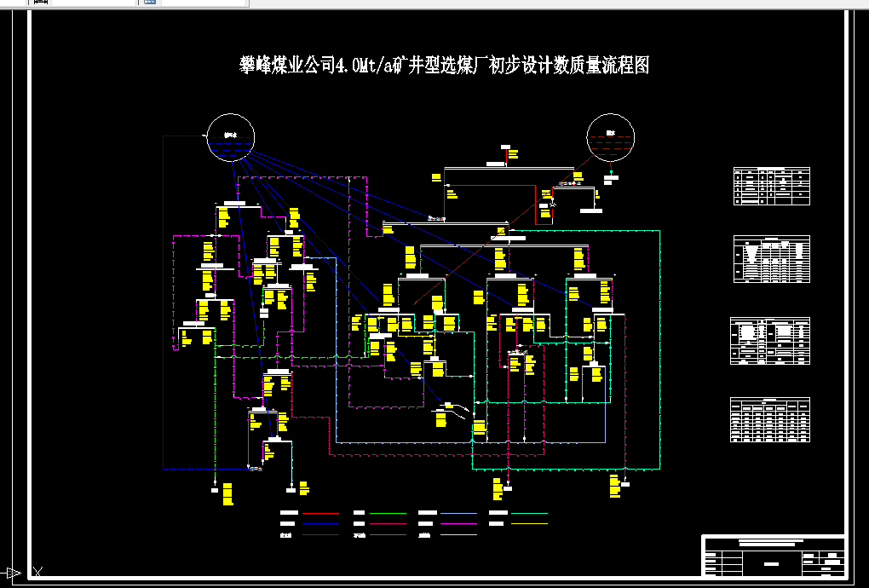Pick the bright green legend line sample
Viewport: 869px width, 588px height.
[388, 513]
